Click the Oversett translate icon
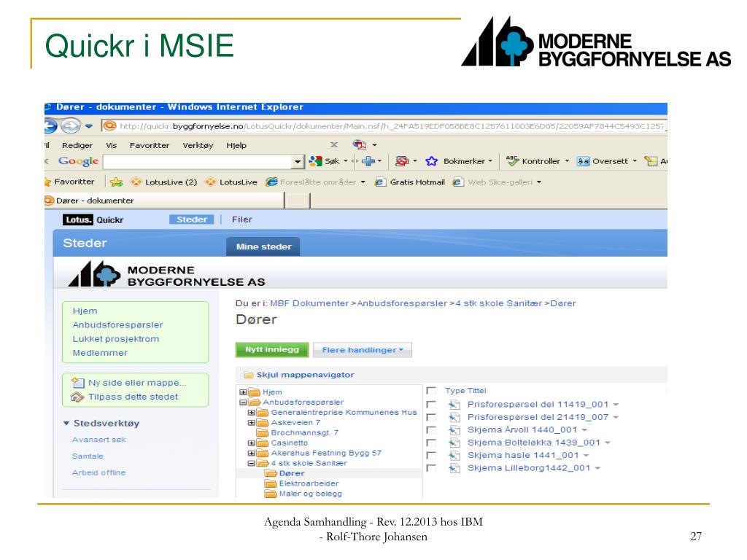This screenshot has width=747, height=560. coord(583,161)
